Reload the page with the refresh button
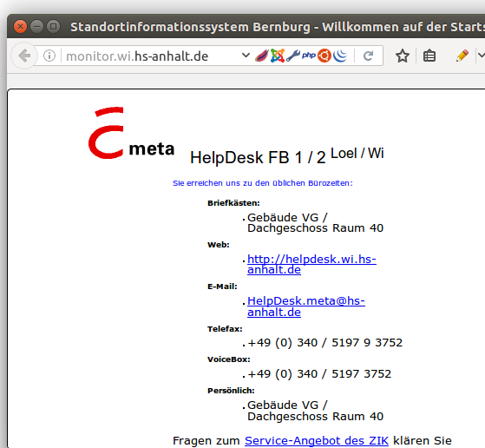The width and height of the screenshot is (485, 448). pos(369,56)
